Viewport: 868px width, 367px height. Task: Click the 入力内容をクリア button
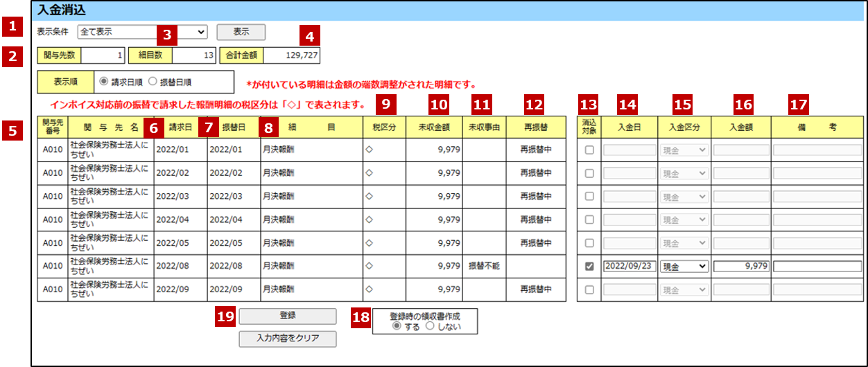pos(287,339)
